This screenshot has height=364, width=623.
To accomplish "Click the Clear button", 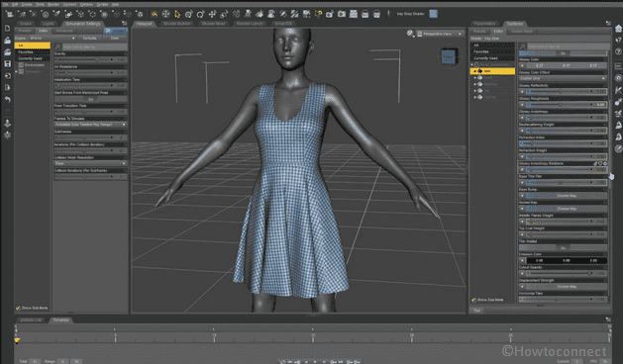I will (x=115, y=39).
